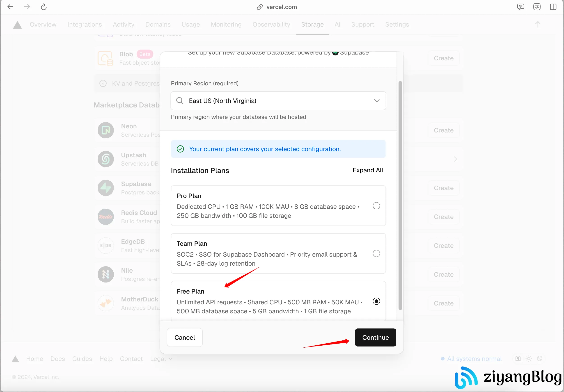Select the Team Plan radio button
The image size is (564, 392).
tap(376, 253)
